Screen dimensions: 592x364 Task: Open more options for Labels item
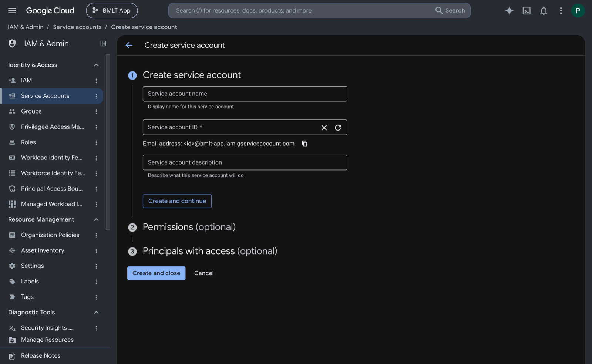96,282
